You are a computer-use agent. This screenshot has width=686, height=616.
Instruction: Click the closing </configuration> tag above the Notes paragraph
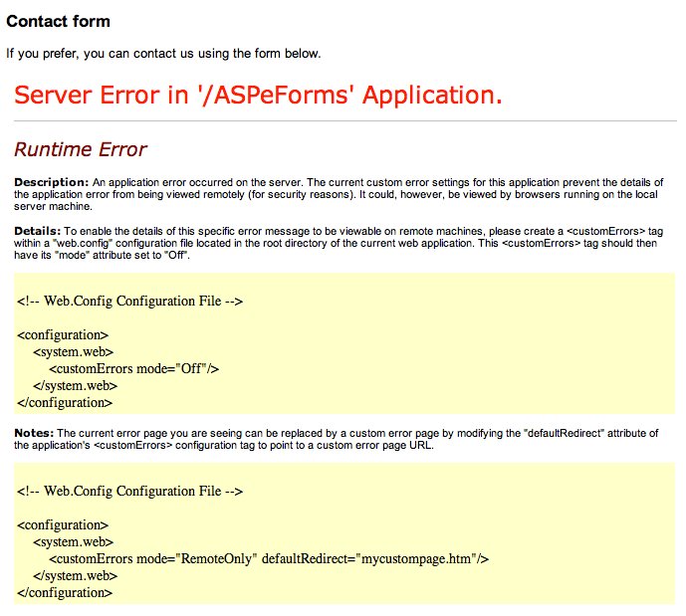(x=65, y=403)
